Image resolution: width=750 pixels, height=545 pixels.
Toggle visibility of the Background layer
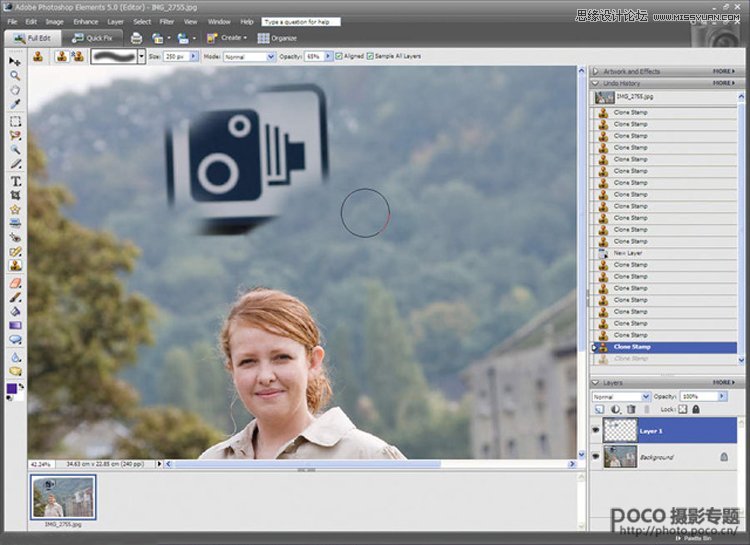click(x=595, y=457)
